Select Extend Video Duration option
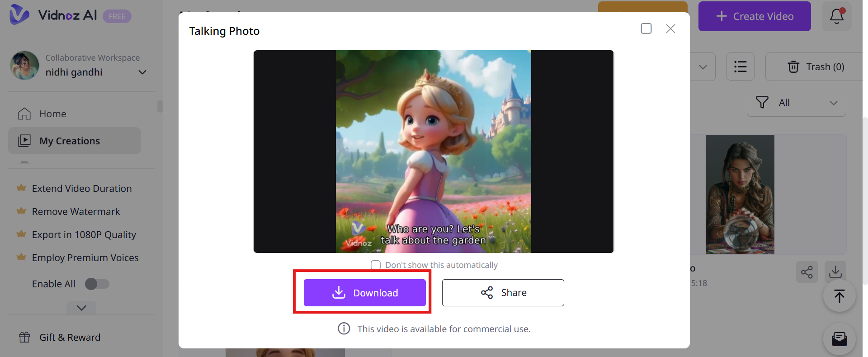Viewport: 868px width, 357px height. (82, 189)
